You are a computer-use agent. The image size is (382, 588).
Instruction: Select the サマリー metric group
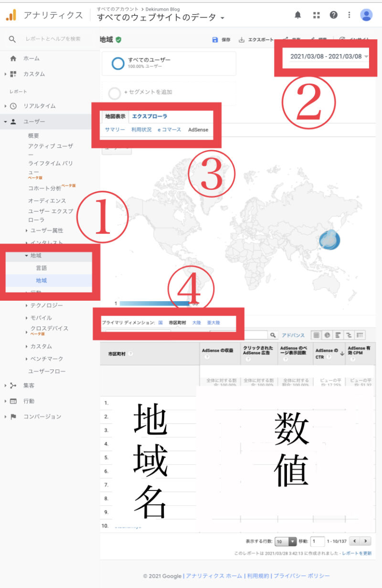tap(115, 130)
